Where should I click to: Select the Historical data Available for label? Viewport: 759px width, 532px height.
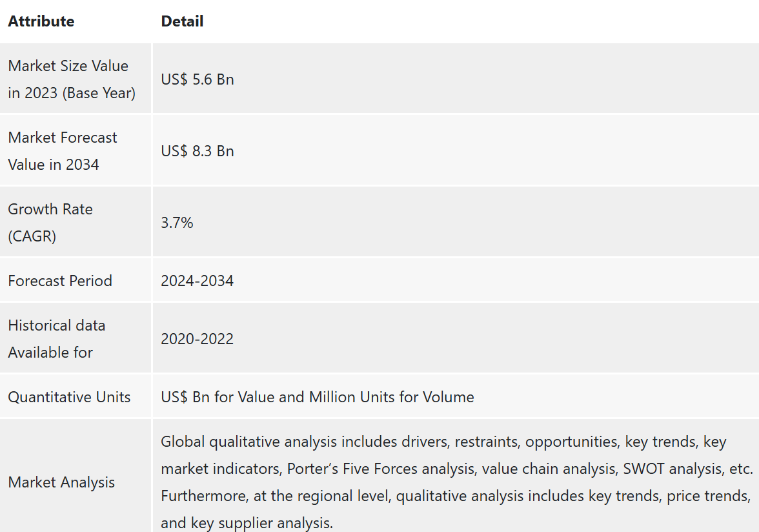pyautogui.click(x=57, y=339)
